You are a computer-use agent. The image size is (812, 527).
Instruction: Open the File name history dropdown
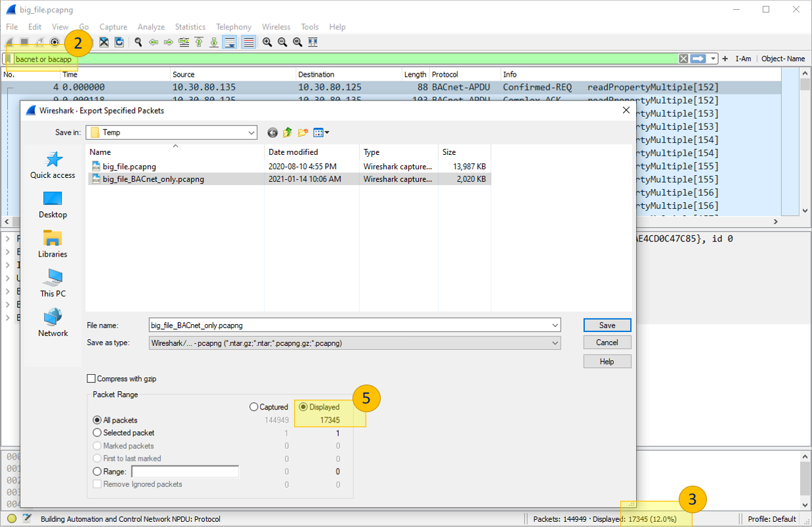[555, 325]
